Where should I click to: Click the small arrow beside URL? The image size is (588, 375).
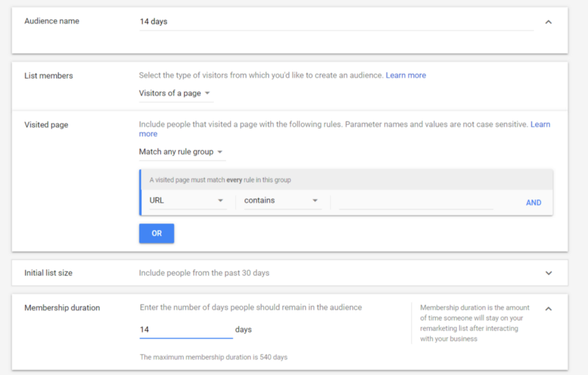tap(220, 201)
